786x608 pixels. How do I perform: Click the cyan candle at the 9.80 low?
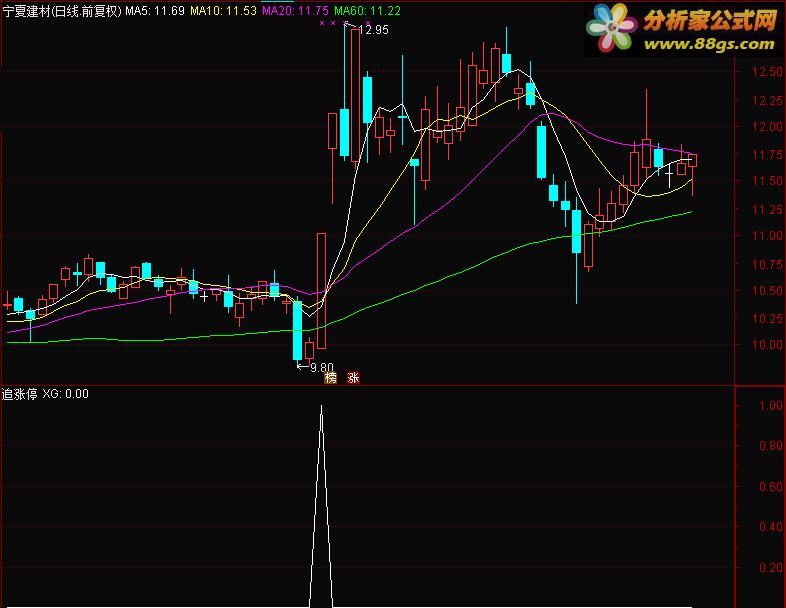click(x=298, y=330)
